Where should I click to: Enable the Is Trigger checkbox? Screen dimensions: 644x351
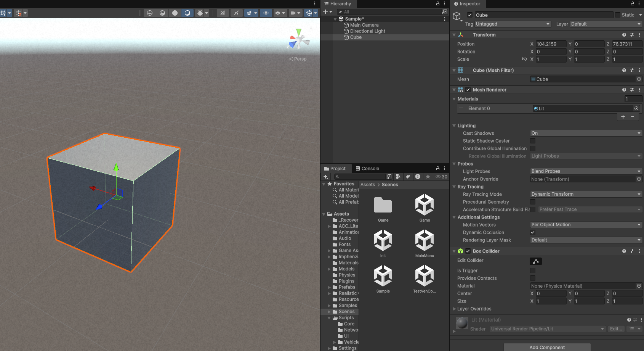[533, 270]
